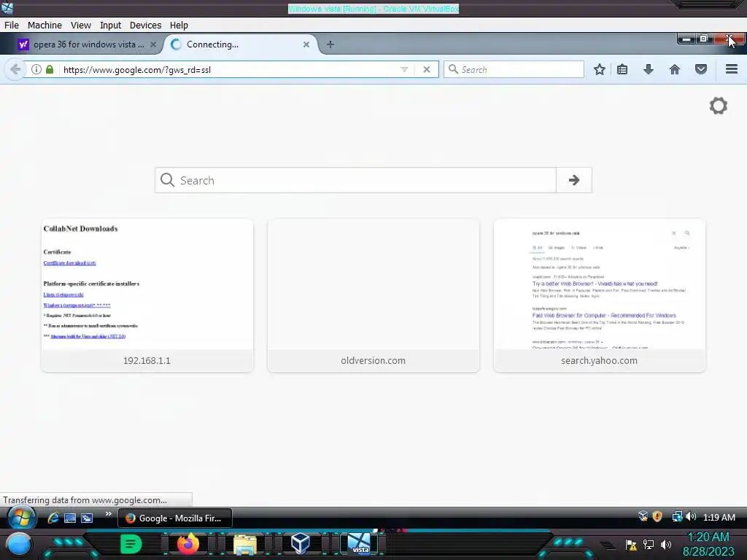
Task: Open VirtualBox Help menu
Action: (179, 26)
